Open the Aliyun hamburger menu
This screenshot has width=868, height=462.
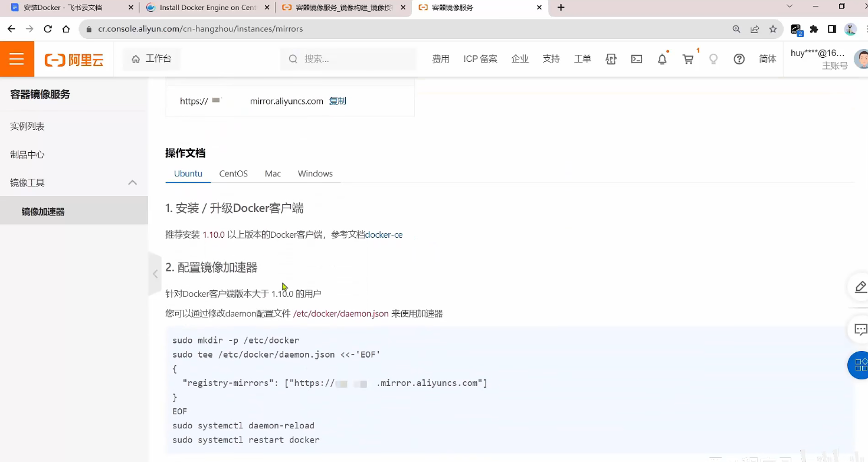pyautogui.click(x=17, y=59)
